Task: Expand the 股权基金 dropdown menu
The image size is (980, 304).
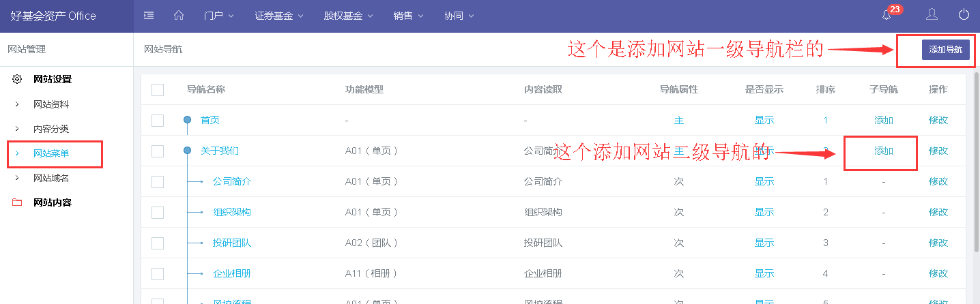Action: click(x=348, y=16)
